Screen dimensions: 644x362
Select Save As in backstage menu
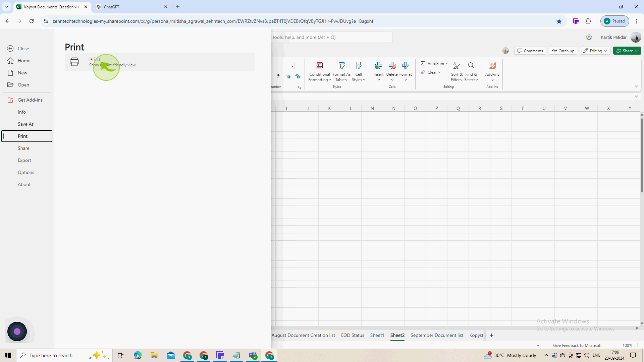click(x=26, y=124)
